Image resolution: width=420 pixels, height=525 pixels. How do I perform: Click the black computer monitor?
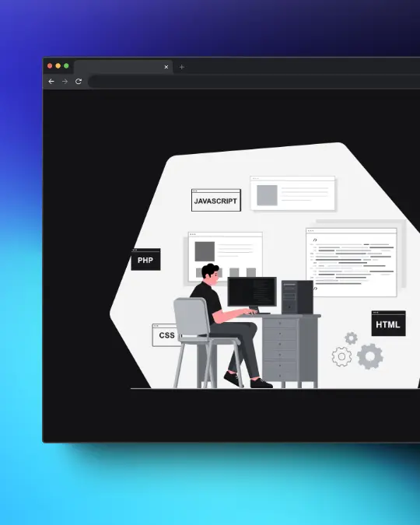252,292
